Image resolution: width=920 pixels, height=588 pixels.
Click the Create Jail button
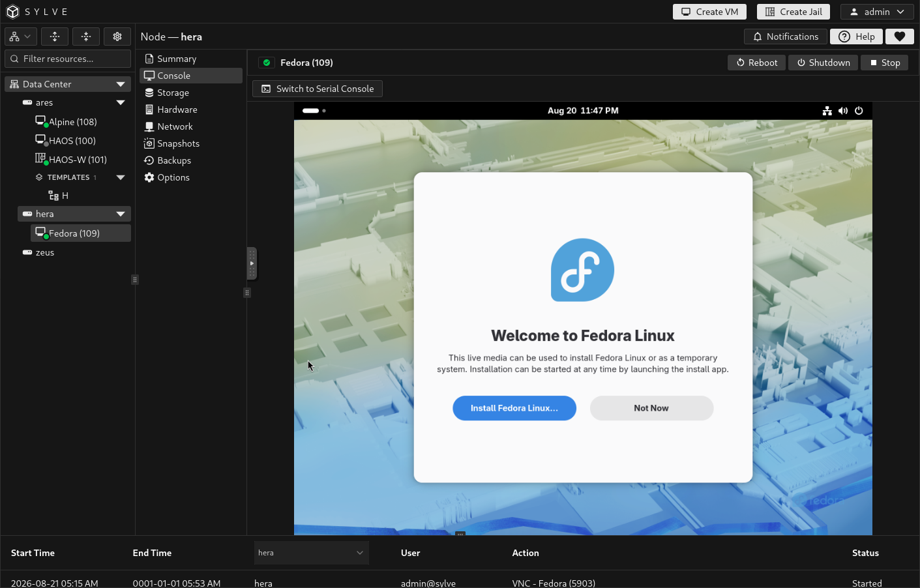(x=794, y=12)
